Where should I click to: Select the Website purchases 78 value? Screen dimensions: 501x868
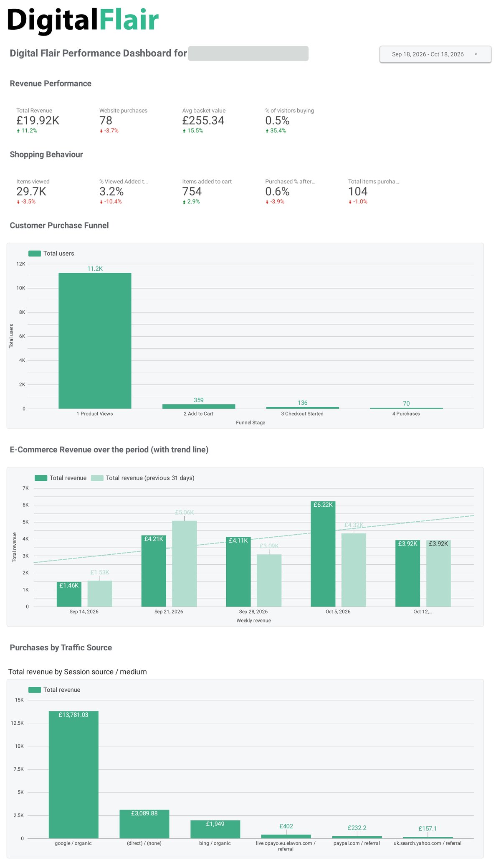(x=106, y=121)
